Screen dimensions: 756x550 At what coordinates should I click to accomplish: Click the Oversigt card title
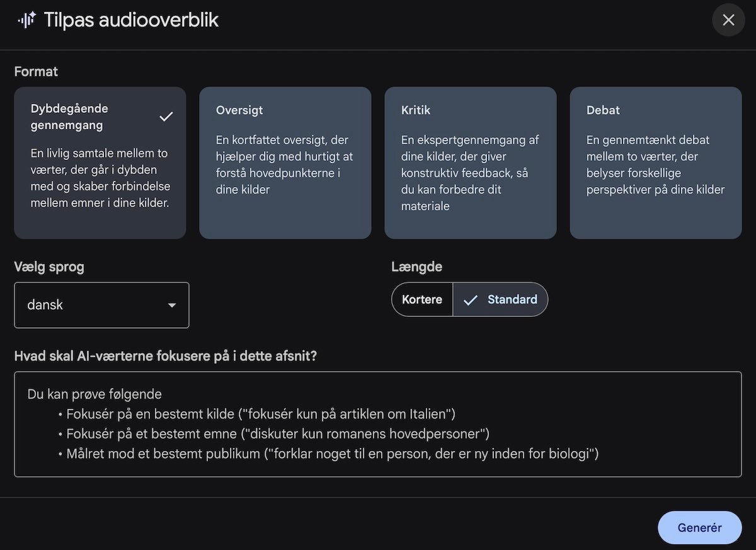coord(239,110)
